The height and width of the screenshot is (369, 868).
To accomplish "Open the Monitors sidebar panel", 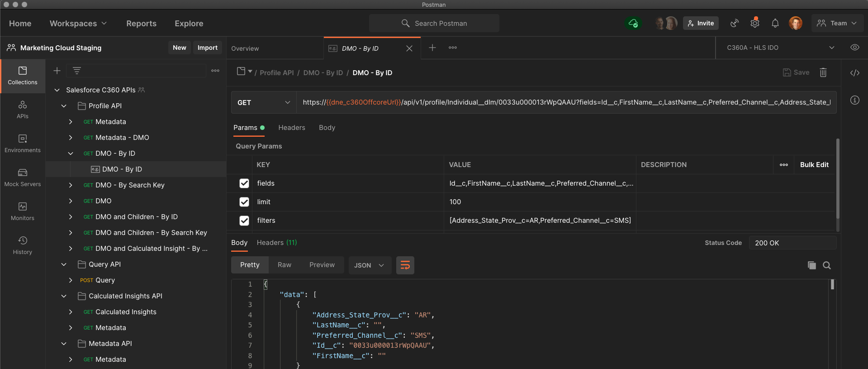I will 23,211.
